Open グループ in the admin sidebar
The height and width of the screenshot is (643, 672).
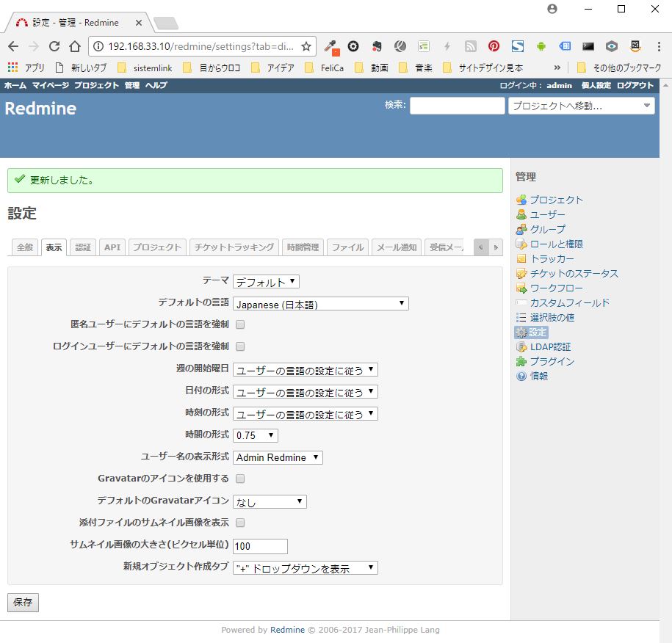click(x=547, y=229)
